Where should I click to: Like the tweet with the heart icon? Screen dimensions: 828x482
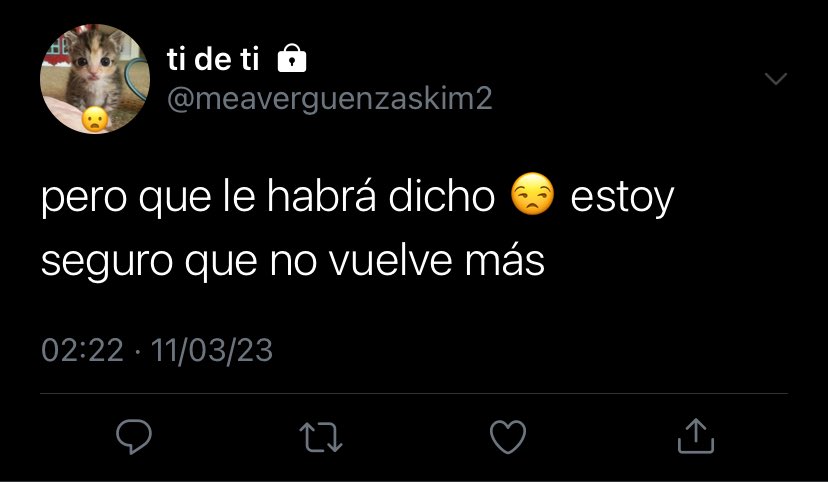508,437
